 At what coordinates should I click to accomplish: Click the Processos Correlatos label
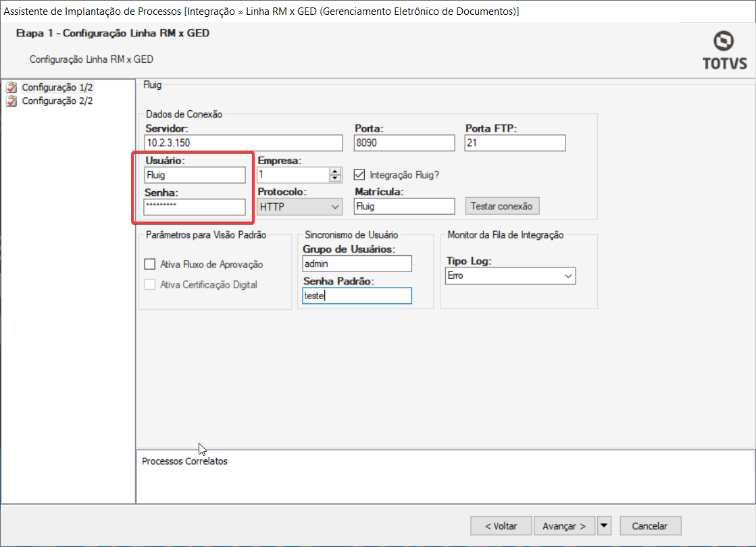click(x=184, y=461)
